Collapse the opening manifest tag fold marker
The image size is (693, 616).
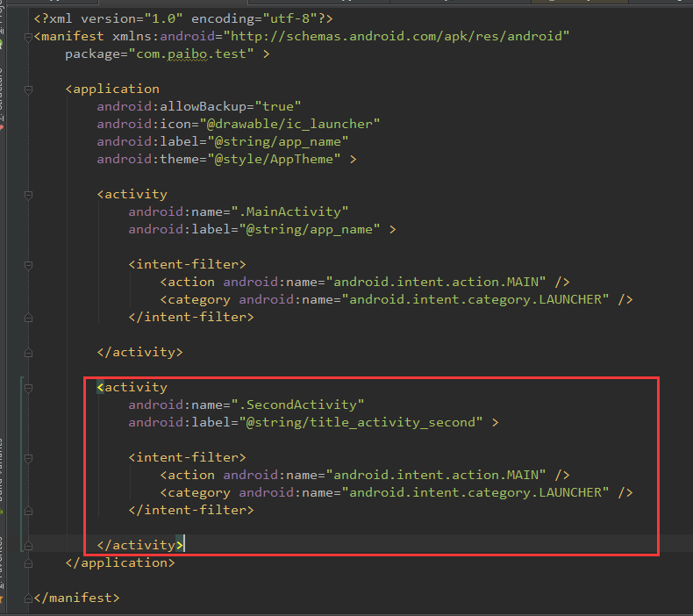click(28, 37)
